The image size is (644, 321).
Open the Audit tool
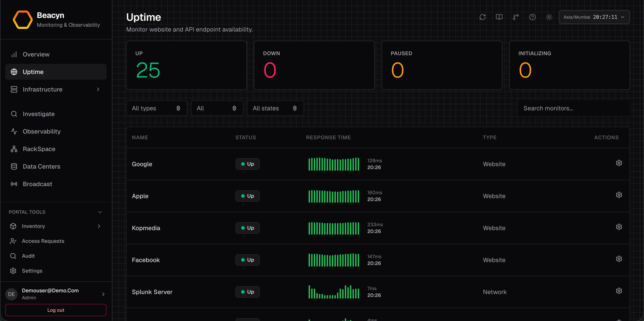pyautogui.click(x=56, y=256)
